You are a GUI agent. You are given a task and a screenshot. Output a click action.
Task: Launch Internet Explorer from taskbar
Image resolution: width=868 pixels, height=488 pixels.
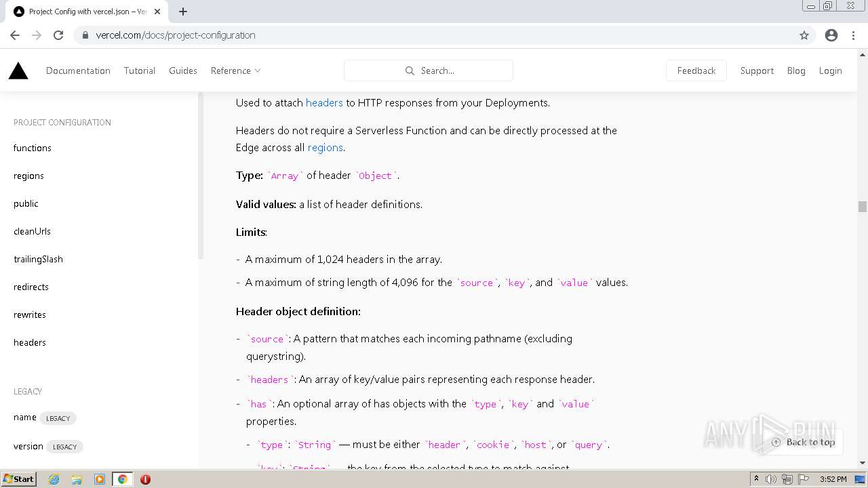point(54,479)
